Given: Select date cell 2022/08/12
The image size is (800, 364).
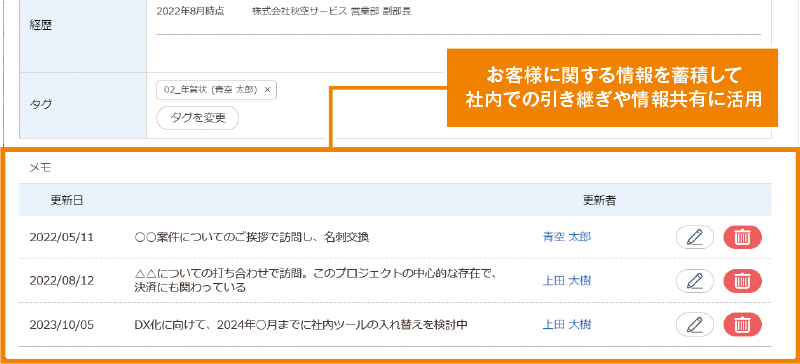Looking at the screenshot, I should click(62, 281).
